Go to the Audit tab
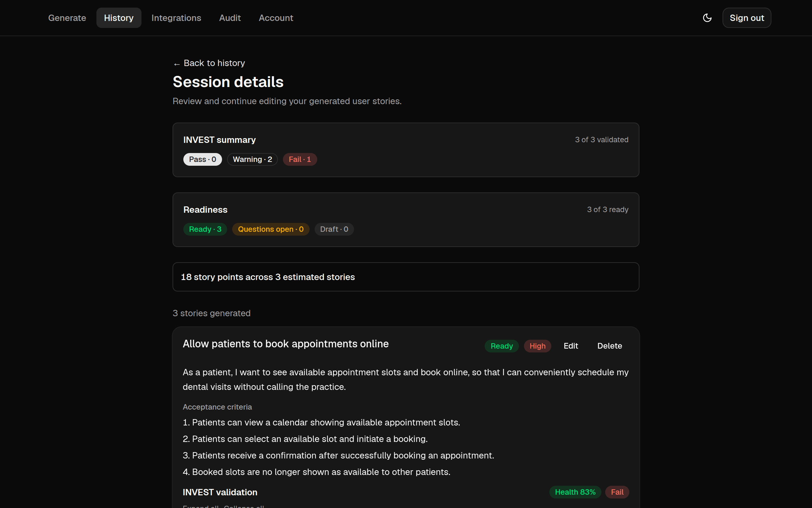Viewport: 812px width, 508px height. [230, 18]
